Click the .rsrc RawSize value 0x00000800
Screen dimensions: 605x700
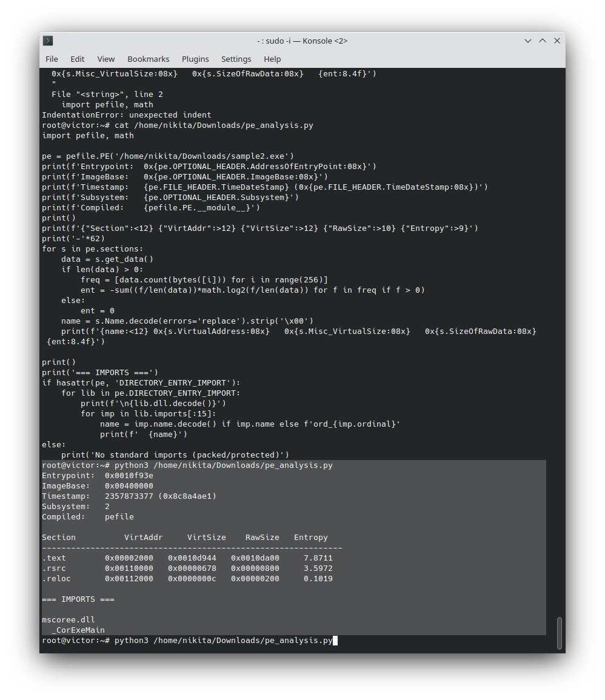coord(255,568)
